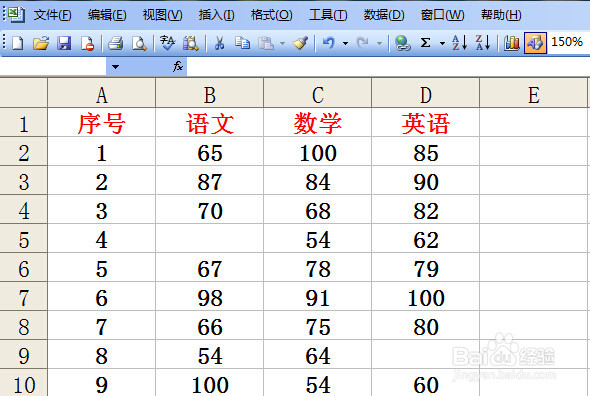Click the AutoSum sigma icon

coord(425,43)
